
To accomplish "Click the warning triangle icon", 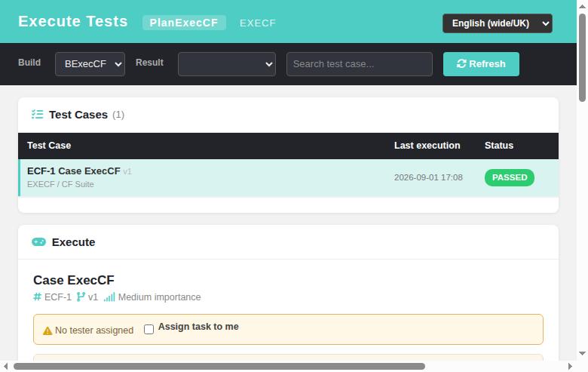I will (47, 330).
